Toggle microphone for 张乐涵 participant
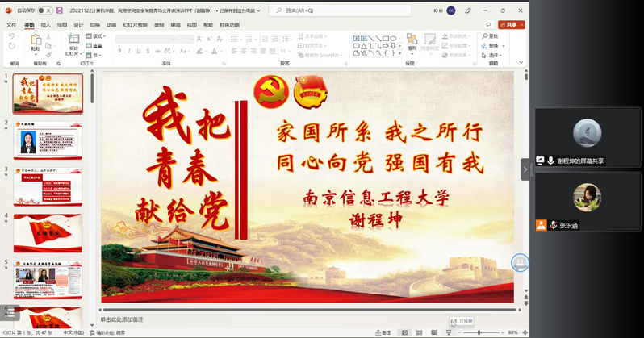This screenshot has height=338, width=644. (x=552, y=226)
